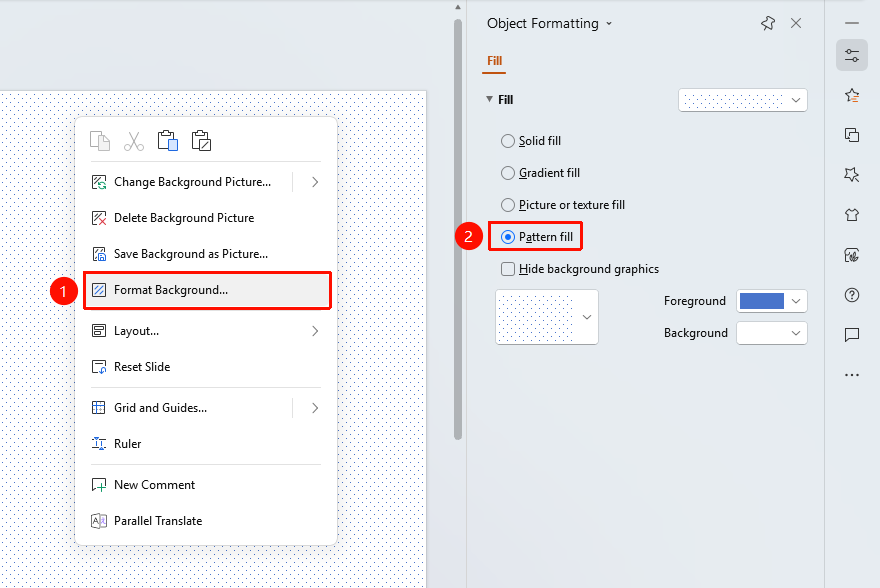880x588 pixels.
Task: Open the pattern style dropdown
Action: coord(547,317)
